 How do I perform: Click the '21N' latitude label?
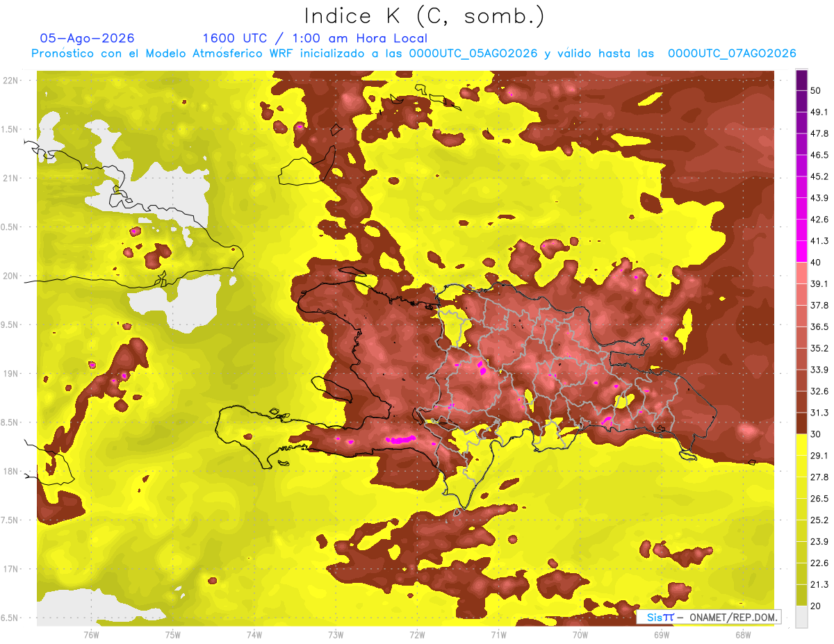pyautogui.click(x=10, y=178)
